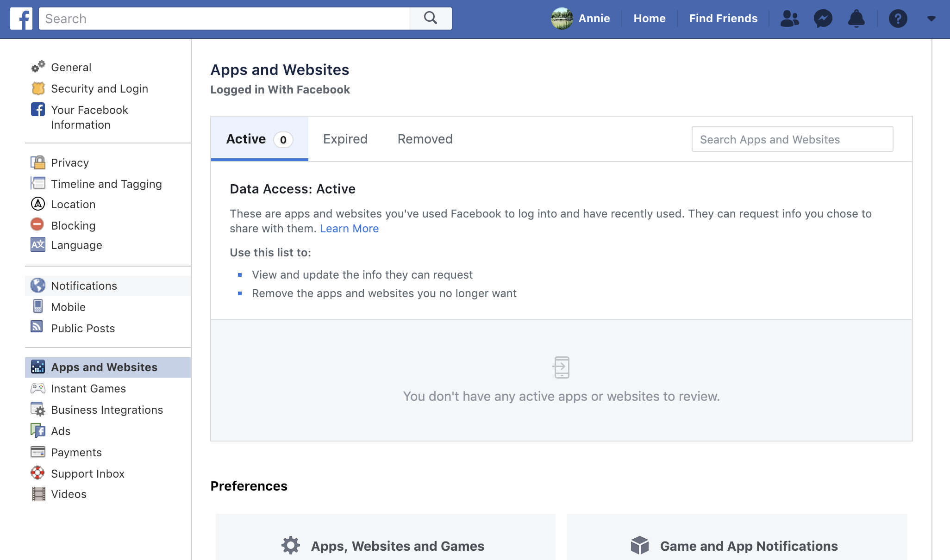Click the Game and App Notifications cube icon
Image resolution: width=950 pixels, height=560 pixels.
(640, 545)
